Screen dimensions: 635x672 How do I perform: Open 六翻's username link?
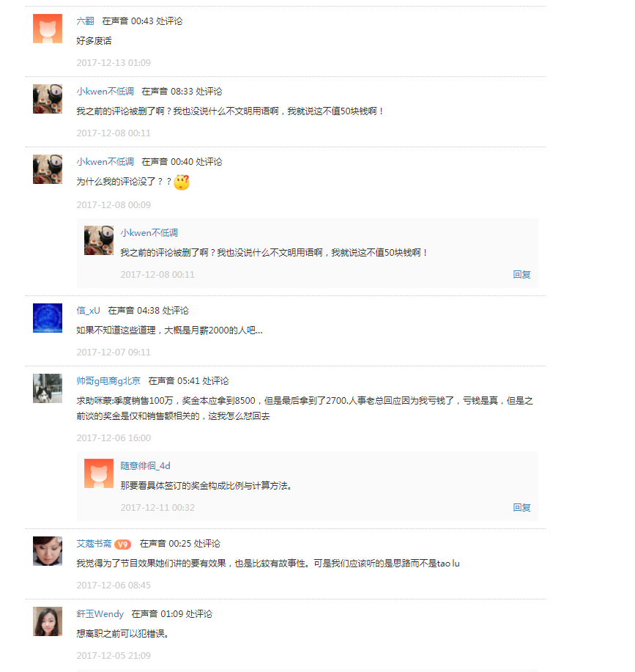point(85,21)
